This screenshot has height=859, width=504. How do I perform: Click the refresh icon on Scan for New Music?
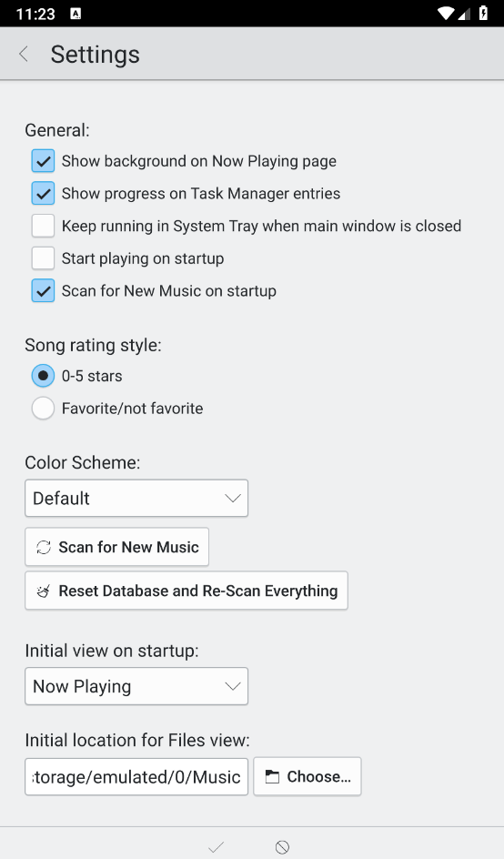[44, 547]
